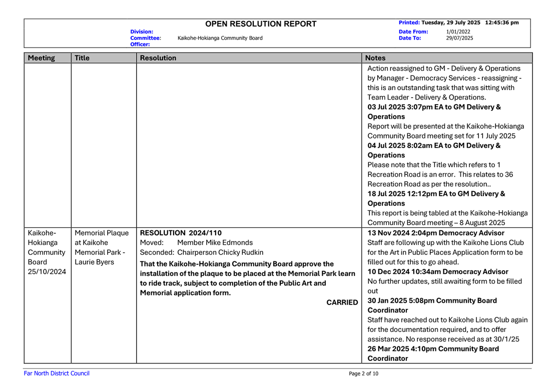Image resolution: width=554 pixels, height=392 pixels.
Task: Click Kaikohe-Hokianga Community Board committee value
Action: click(220, 38)
